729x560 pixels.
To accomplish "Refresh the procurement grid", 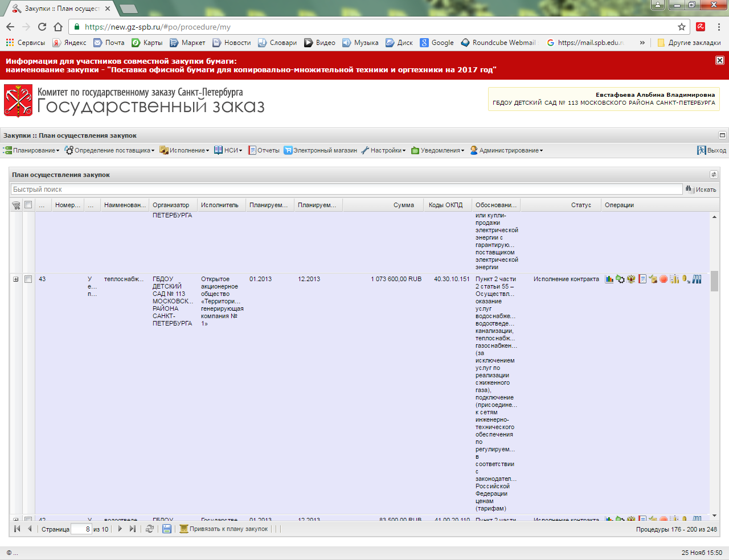I will [x=150, y=529].
